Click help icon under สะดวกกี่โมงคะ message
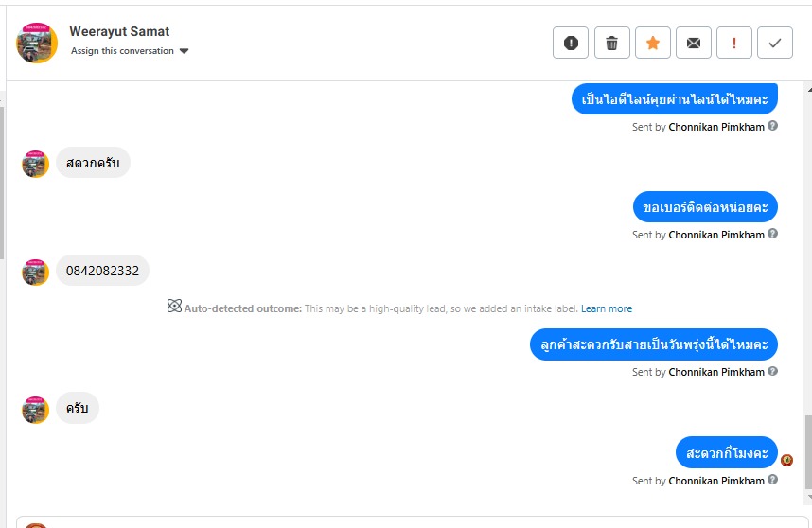The height and width of the screenshot is (528, 812). coord(772,480)
